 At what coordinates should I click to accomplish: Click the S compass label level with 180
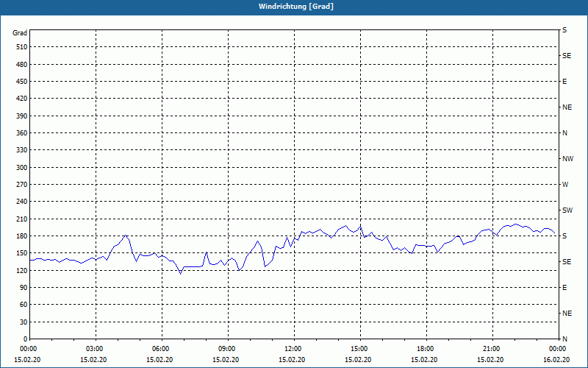point(564,236)
